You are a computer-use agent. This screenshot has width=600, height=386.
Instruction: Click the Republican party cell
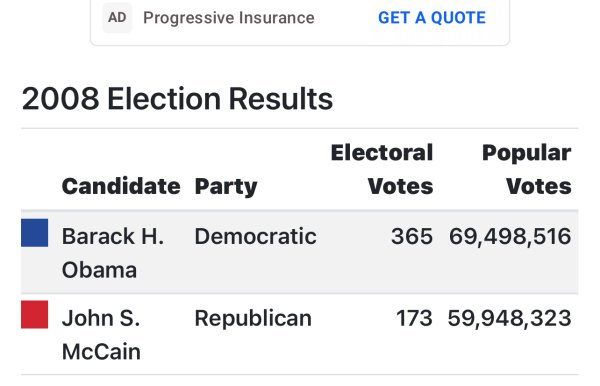coord(253,318)
